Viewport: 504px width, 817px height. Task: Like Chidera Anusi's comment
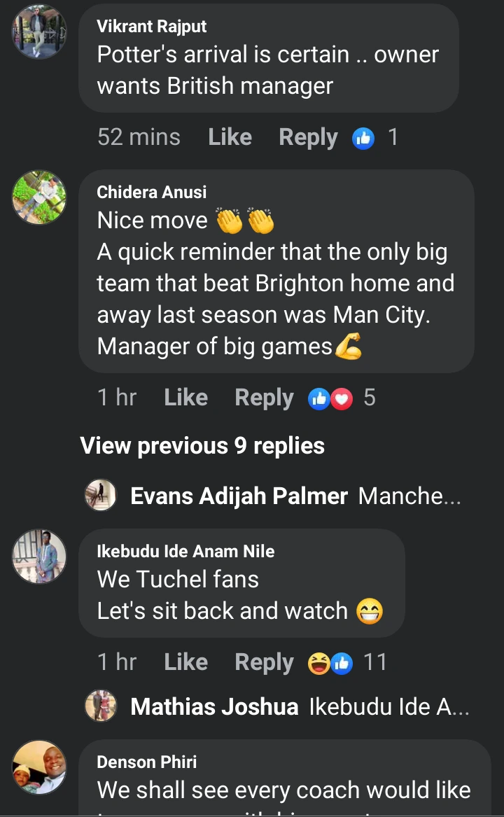click(x=185, y=398)
